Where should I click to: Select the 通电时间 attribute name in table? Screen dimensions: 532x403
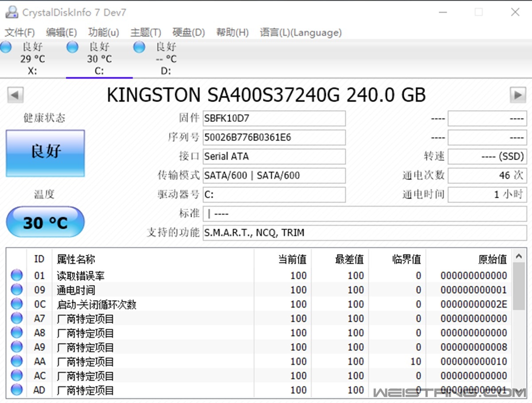76,290
